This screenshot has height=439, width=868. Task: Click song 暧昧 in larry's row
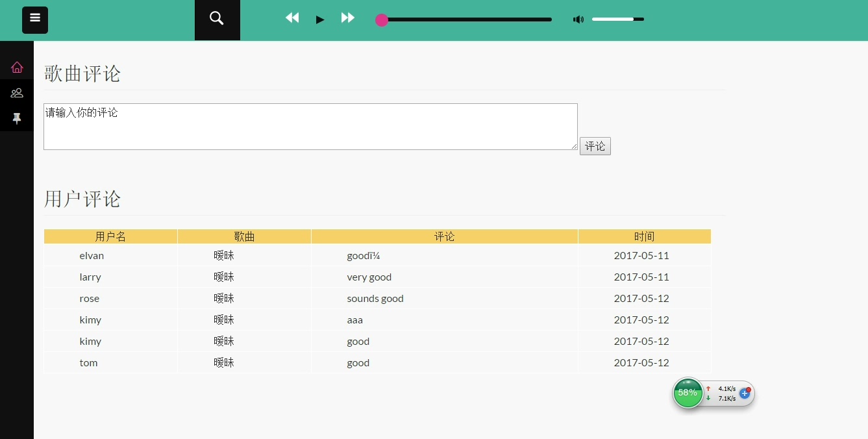224,277
